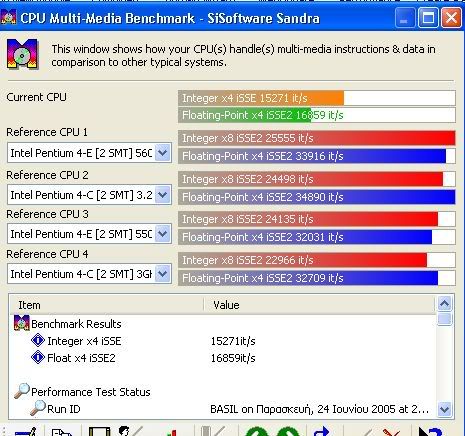Click the red X cancel icon in the bottom toolbar
Image resolution: width=465 pixels, height=436 pixels.
[391, 432]
